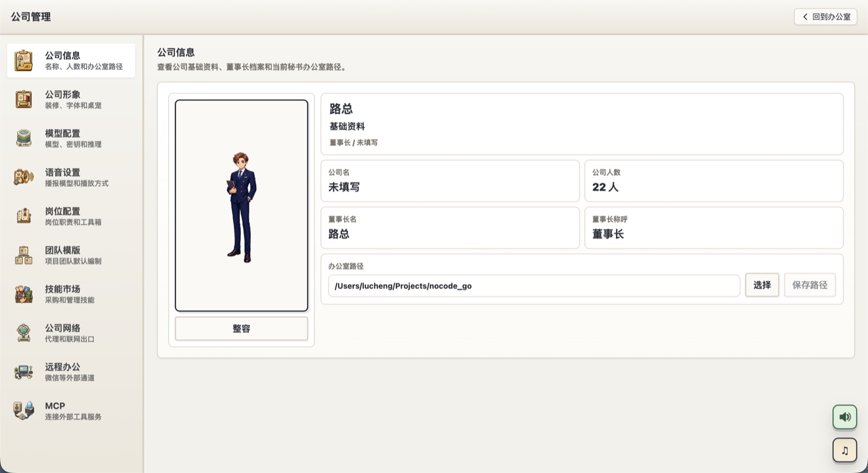Click the 公司网络 globe icon
Image resolution: width=868 pixels, height=473 pixels.
coord(23,333)
